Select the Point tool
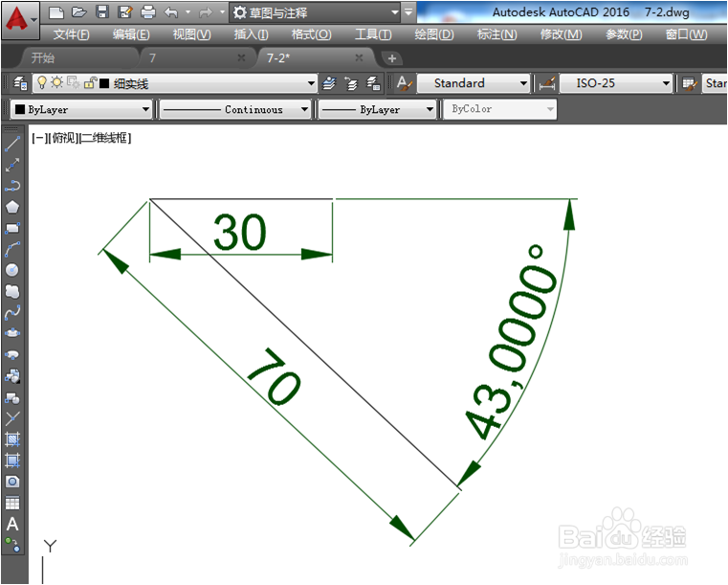The height and width of the screenshot is (585, 728). pyautogui.click(x=12, y=418)
